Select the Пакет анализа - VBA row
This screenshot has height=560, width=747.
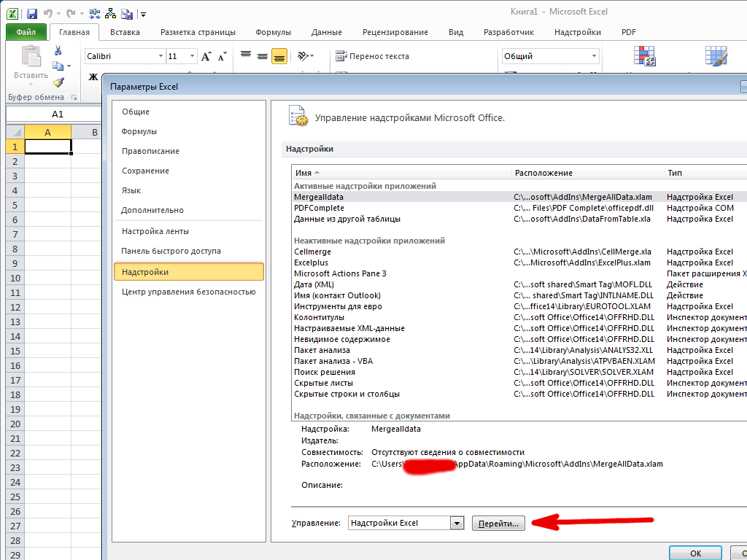[x=519, y=361]
